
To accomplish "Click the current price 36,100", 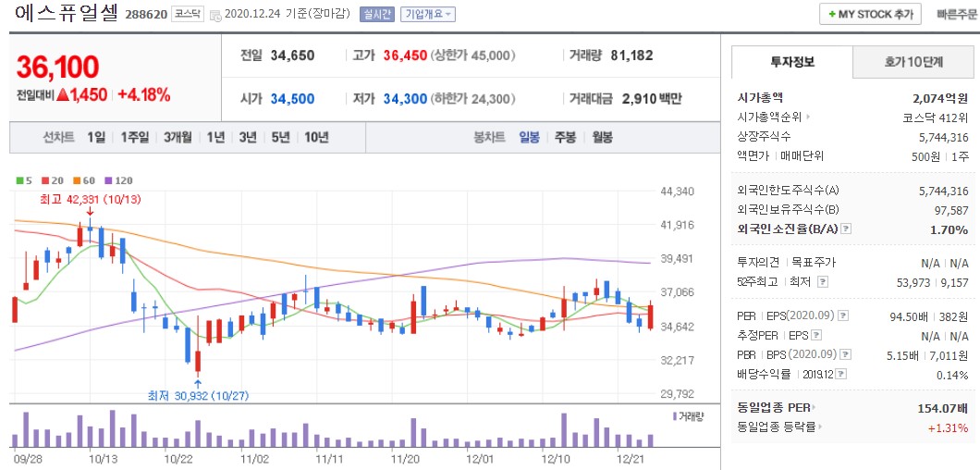I will pos(57,68).
